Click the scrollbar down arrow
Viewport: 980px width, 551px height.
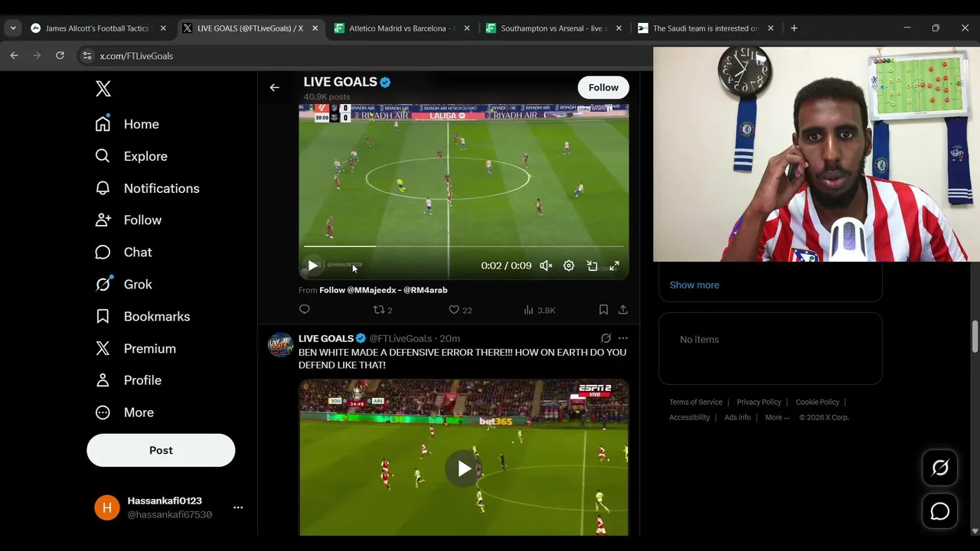coord(975,531)
